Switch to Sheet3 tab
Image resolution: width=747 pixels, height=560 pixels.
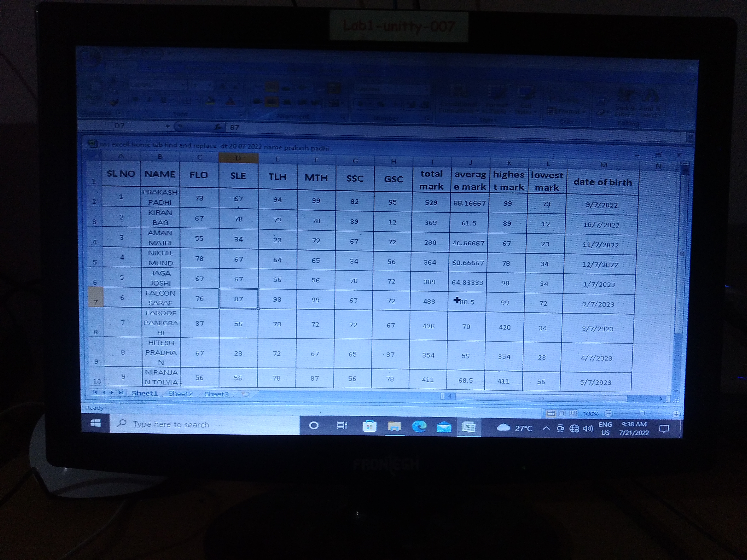coord(216,394)
